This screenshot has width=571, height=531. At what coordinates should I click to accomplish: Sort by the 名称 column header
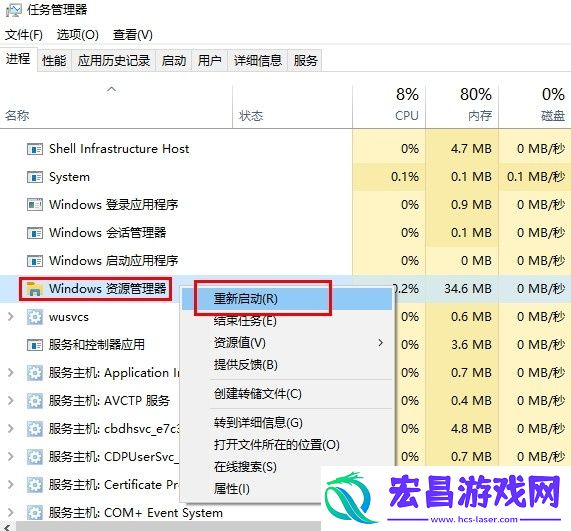point(116,106)
